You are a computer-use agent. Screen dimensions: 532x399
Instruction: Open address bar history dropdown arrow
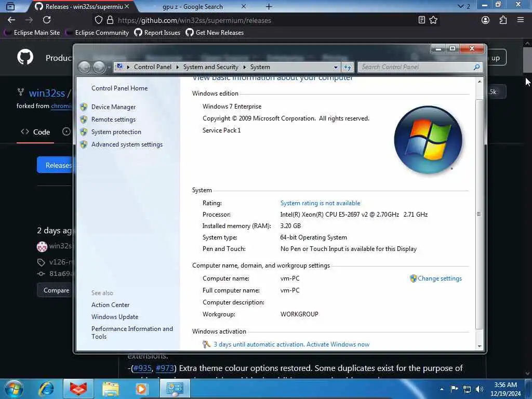[x=336, y=67]
